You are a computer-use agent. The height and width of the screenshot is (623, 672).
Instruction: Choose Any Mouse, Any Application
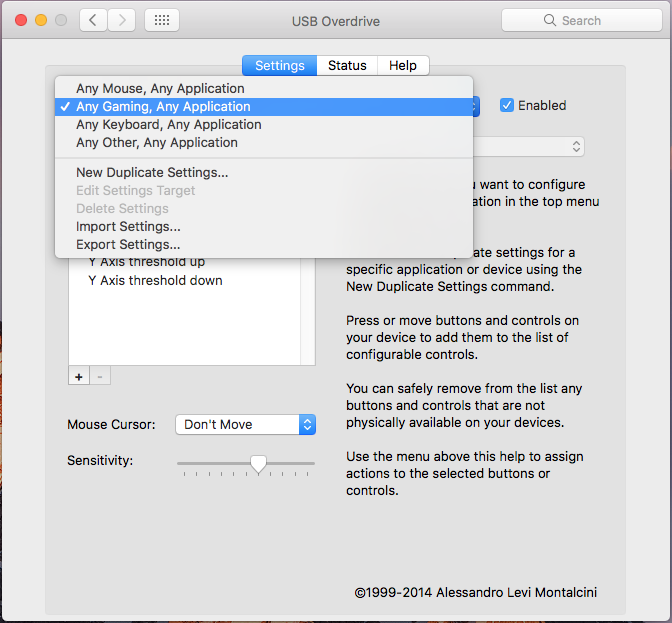point(160,88)
